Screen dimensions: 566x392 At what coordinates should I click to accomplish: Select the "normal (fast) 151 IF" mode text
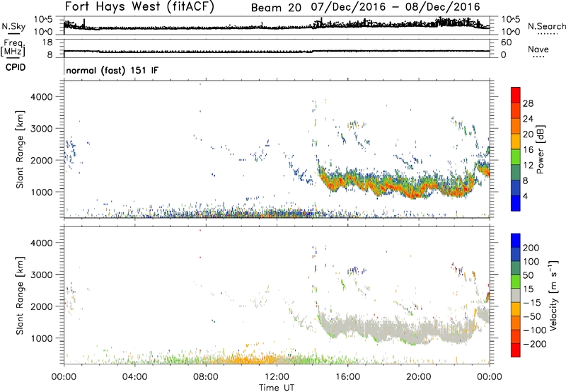(x=112, y=70)
